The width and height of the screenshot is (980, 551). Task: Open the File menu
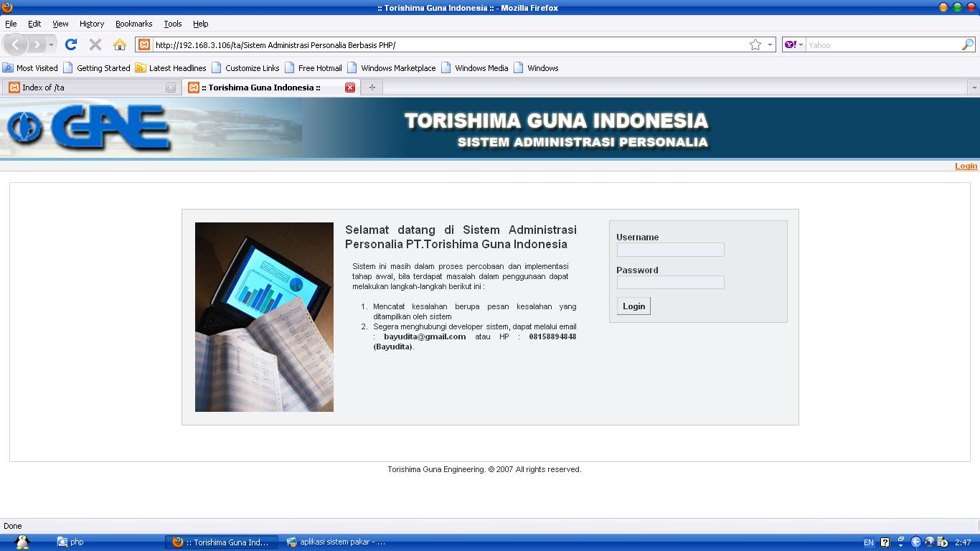(x=11, y=24)
